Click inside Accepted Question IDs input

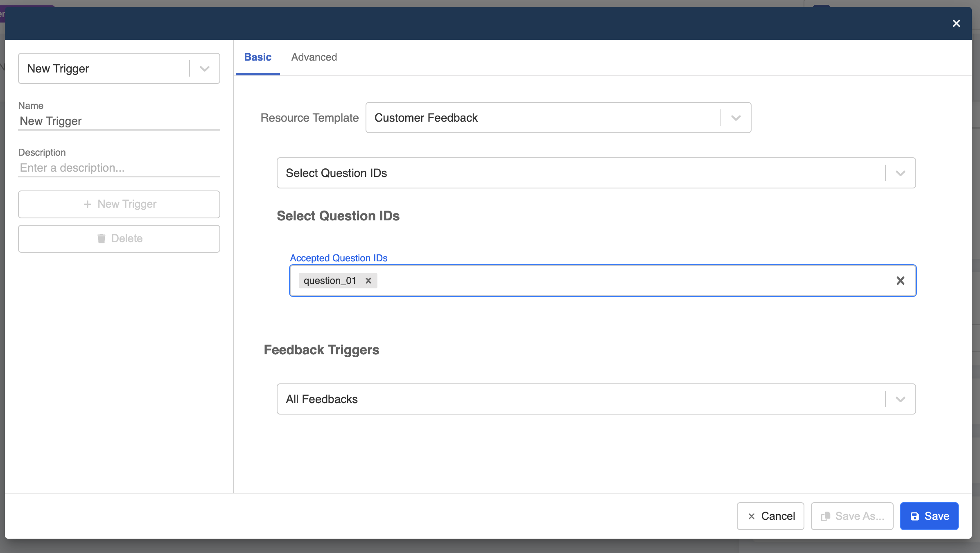(614, 281)
